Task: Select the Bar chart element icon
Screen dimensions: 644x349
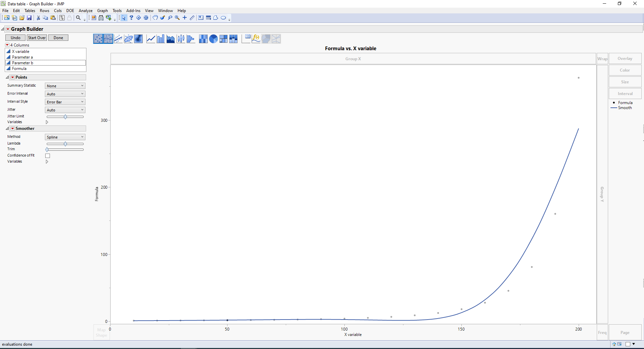Action: (160, 38)
